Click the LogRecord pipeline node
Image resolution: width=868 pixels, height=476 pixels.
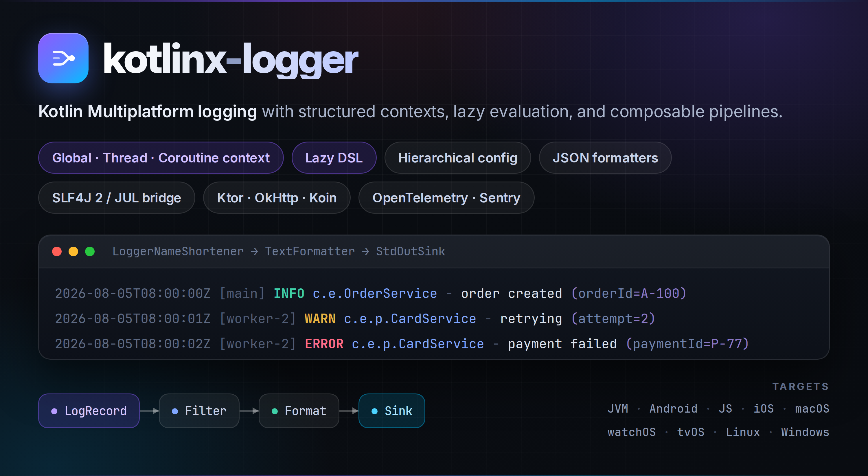pos(89,411)
